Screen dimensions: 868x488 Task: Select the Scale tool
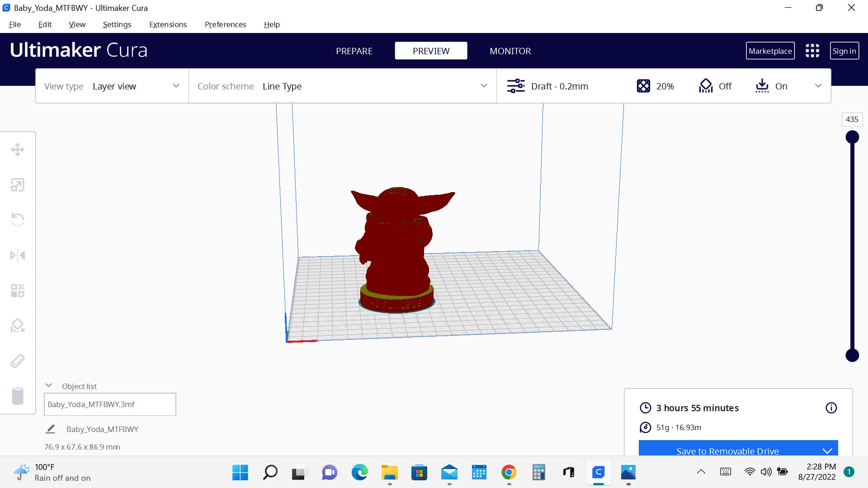tap(18, 185)
